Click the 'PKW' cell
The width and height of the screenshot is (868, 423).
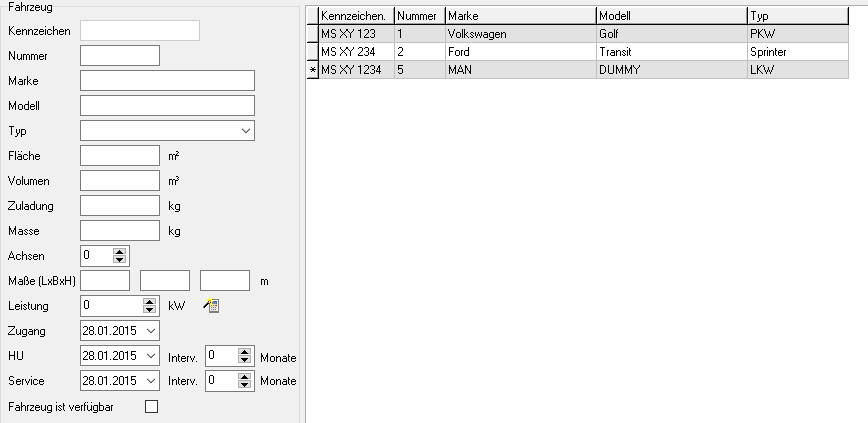(x=798, y=34)
